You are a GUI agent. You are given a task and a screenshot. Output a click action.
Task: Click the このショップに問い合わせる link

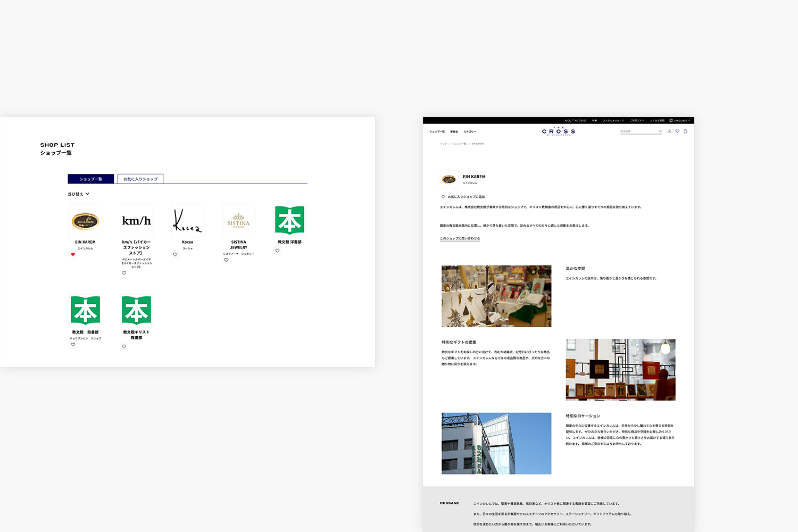[460, 238]
